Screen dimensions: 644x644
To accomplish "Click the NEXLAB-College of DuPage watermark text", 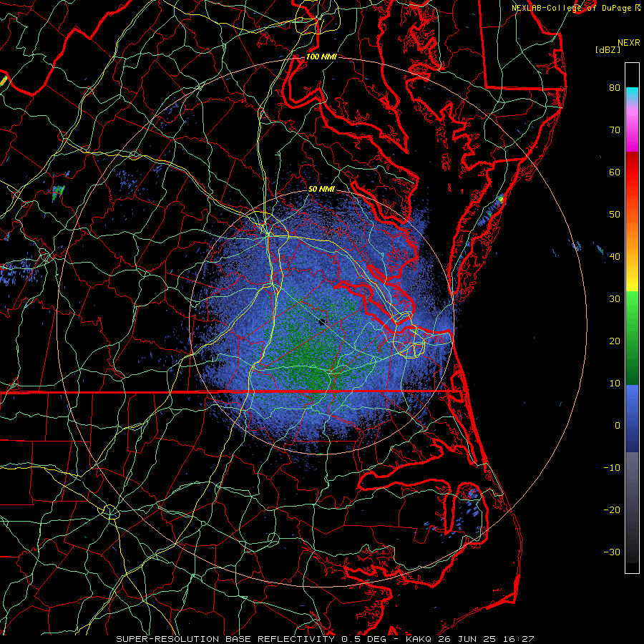I will [x=572, y=8].
